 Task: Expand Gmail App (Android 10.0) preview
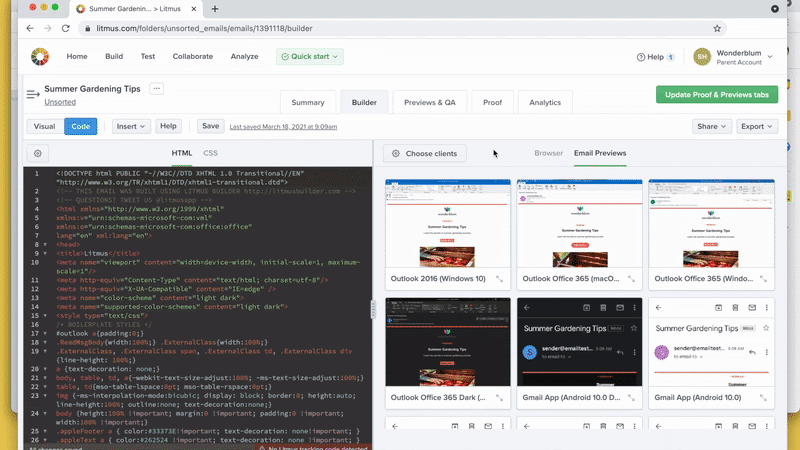[763, 397]
